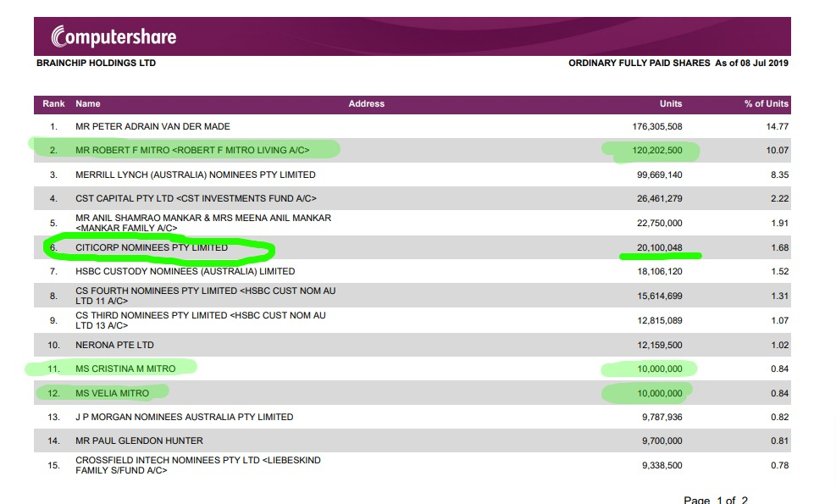Select MR PETER ADRAIN VAN DER MADE row

[x=152, y=127]
